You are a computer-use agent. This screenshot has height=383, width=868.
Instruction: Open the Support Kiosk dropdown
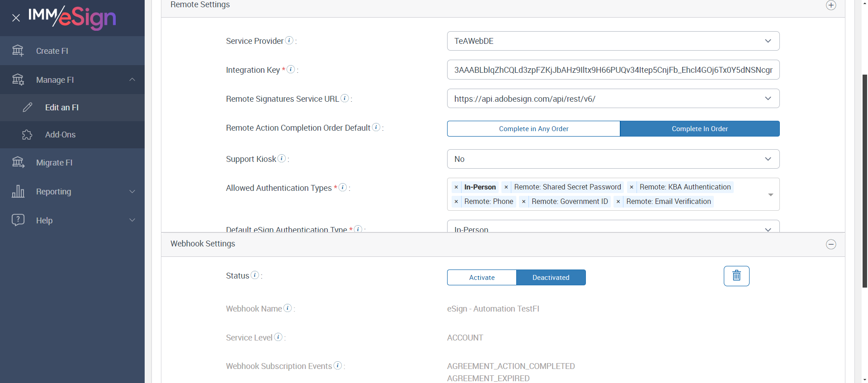[x=613, y=159]
